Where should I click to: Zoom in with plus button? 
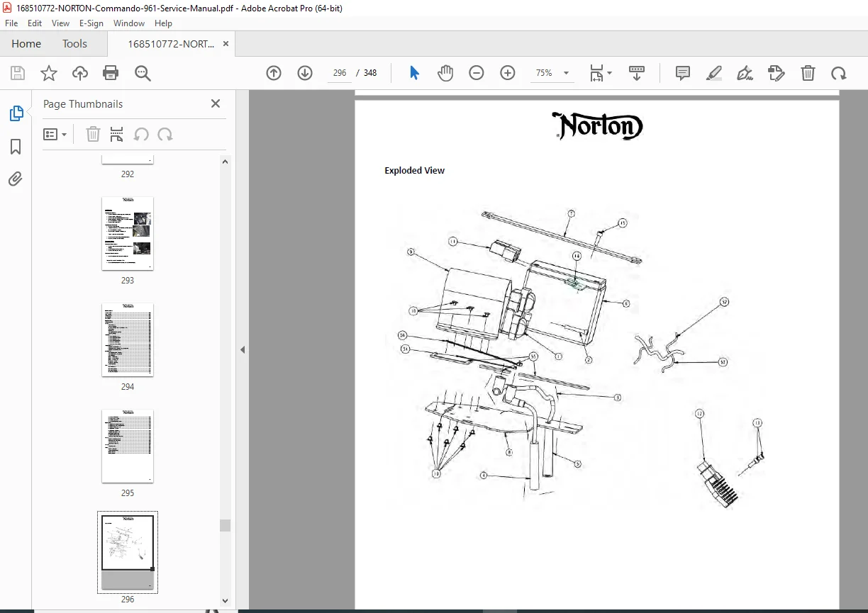508,73
